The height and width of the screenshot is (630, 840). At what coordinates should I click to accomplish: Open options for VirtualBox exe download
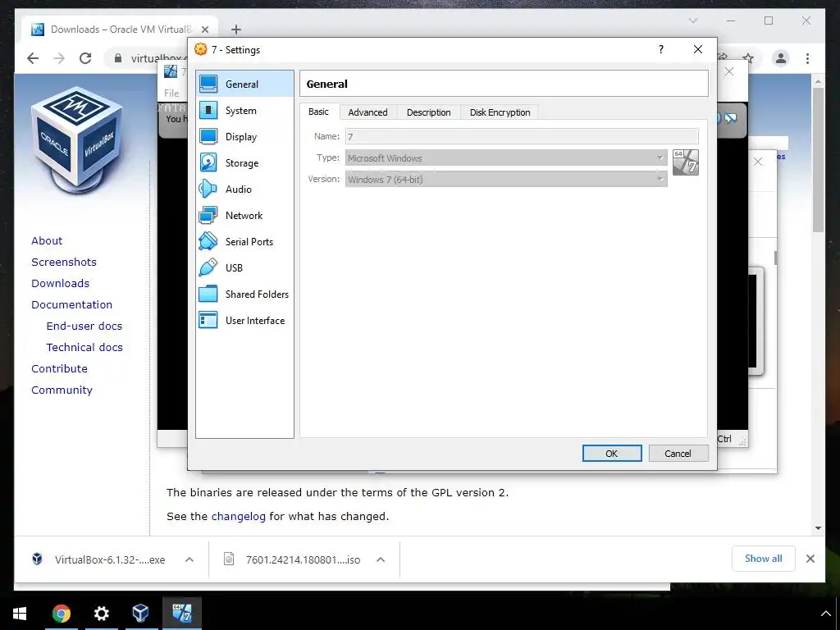pos(189,559)
